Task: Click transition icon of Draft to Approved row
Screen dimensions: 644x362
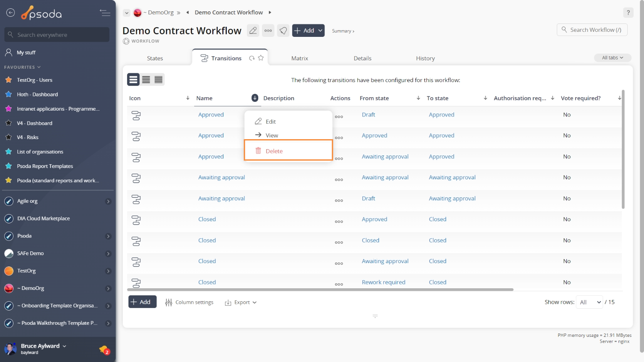Action: pyautogui.click(x=136, y=116)
